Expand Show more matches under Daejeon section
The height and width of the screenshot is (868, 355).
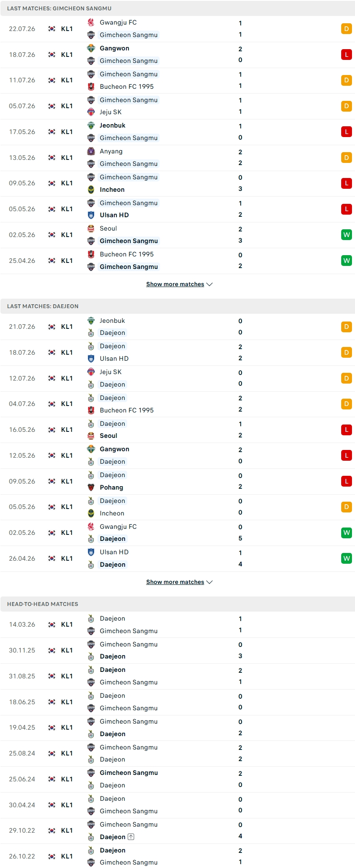click(x=175, y=582)
